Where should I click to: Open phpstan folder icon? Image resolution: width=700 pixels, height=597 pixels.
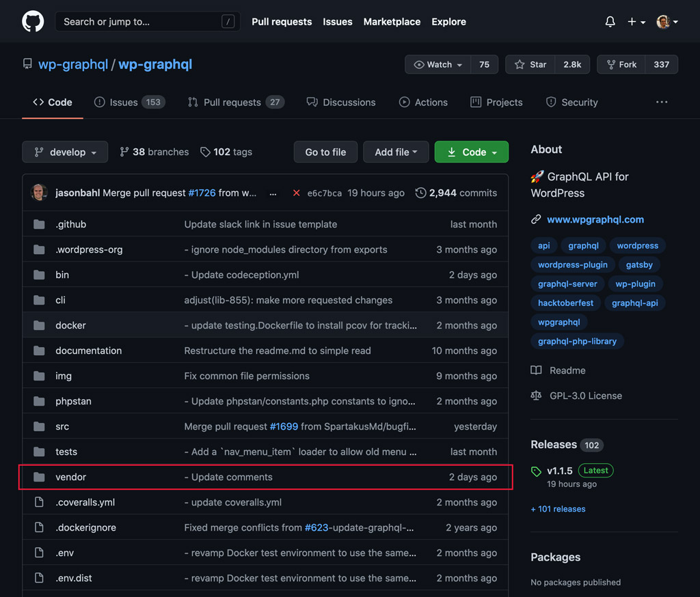click(39, 401)
